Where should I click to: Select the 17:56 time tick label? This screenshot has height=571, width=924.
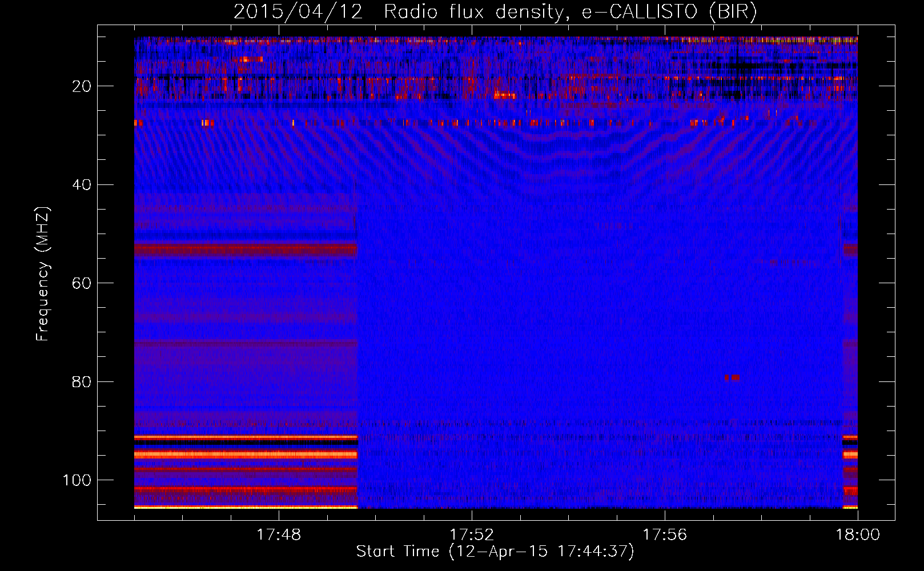click(x=665, y=535)
